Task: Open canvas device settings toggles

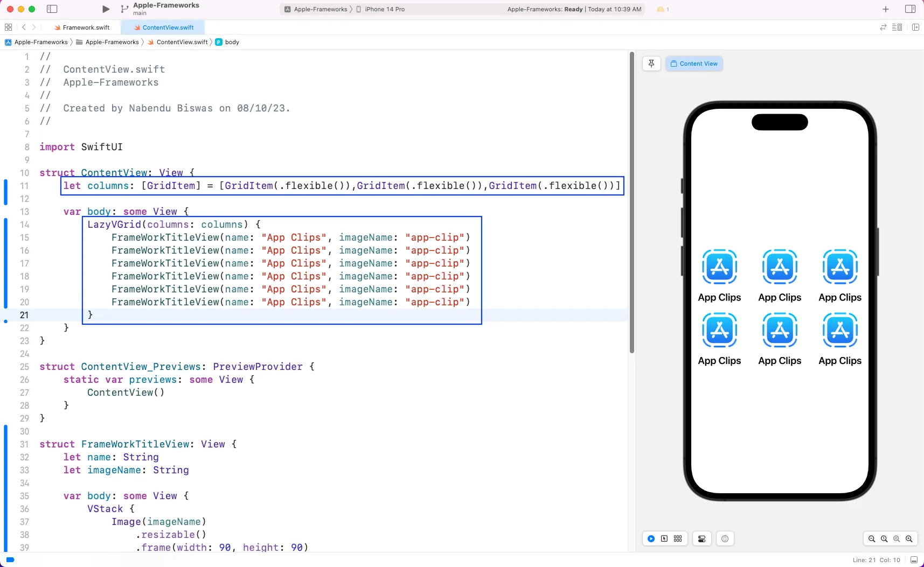Action: (x=701, y=538)
